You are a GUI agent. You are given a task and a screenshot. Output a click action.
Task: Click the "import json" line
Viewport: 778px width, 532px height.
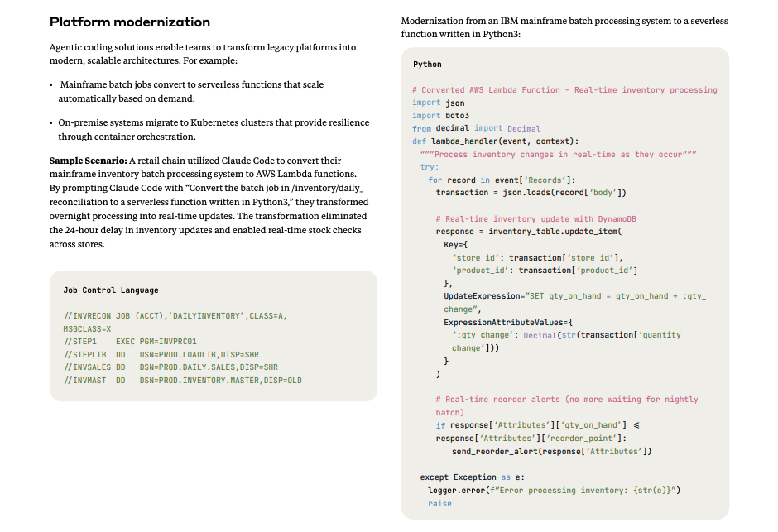(x=438, y=103)
